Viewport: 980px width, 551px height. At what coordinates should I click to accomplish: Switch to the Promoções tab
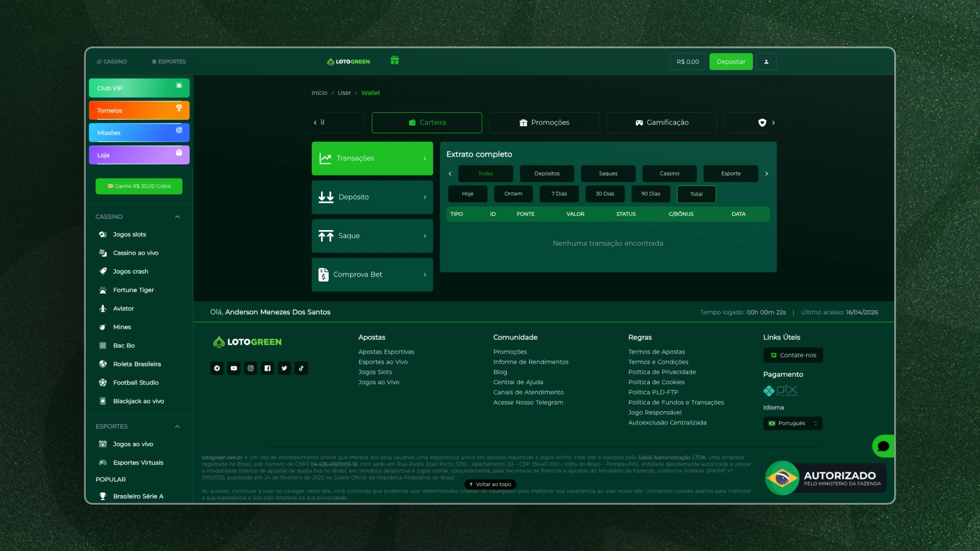pyautogui.click(x=544, y=122)
